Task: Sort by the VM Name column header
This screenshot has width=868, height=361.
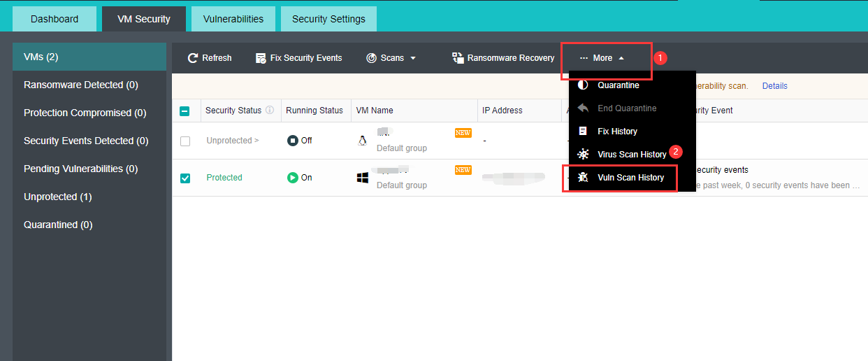Action: click(x=375, y=111)
